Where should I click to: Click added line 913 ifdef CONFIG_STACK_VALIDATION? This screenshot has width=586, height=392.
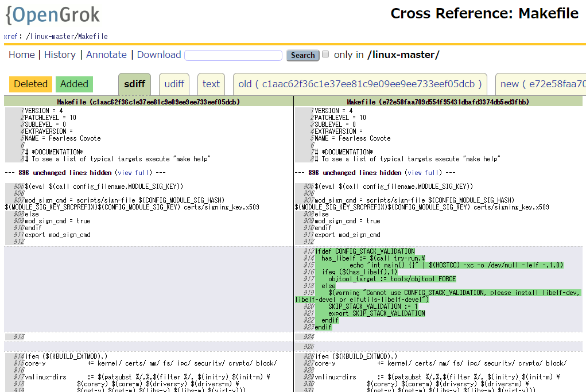pyautogui.click(x=364, y=251)
